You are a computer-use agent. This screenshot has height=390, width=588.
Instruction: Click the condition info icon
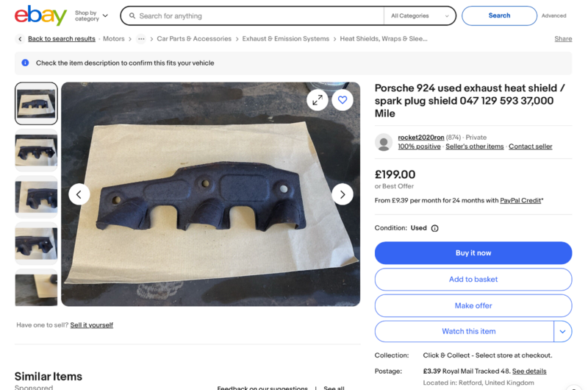tap(434, 228)
